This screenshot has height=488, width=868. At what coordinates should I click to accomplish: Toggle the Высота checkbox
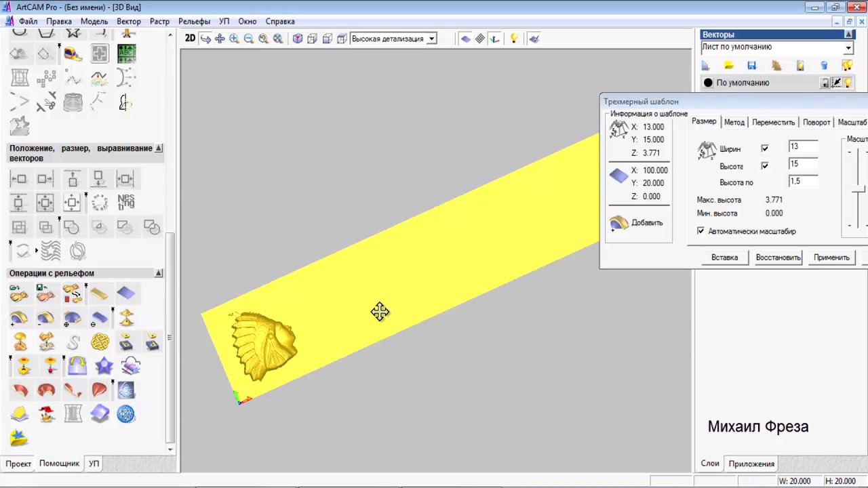pos(765,165)
